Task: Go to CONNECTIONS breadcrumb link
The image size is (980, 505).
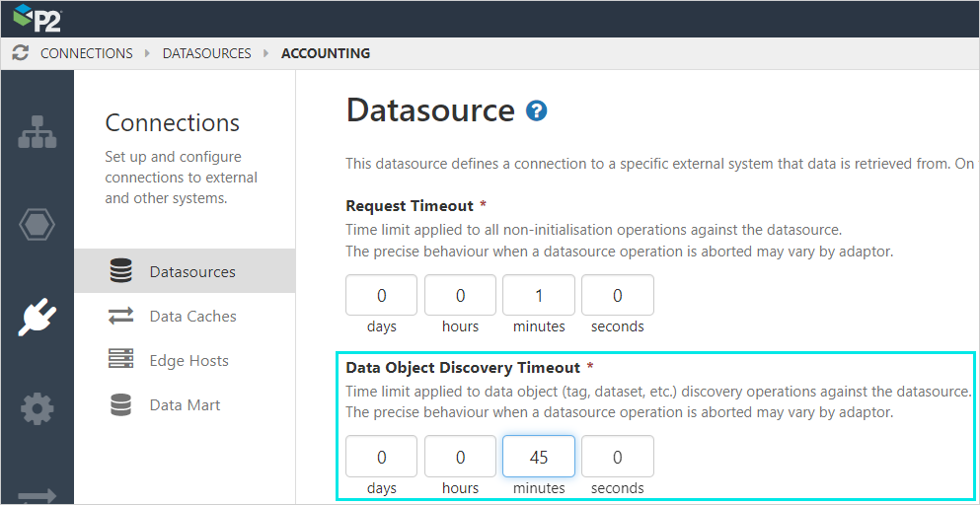Action: [86, 53]
